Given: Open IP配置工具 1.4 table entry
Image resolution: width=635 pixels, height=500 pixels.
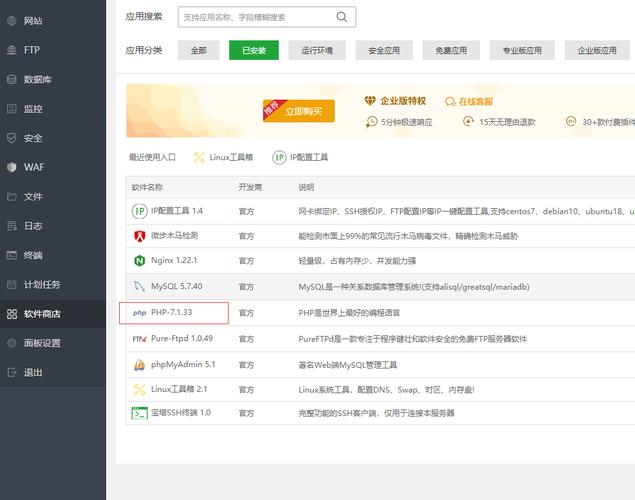Looking at the screenshot, I should [x=177, y=211].
